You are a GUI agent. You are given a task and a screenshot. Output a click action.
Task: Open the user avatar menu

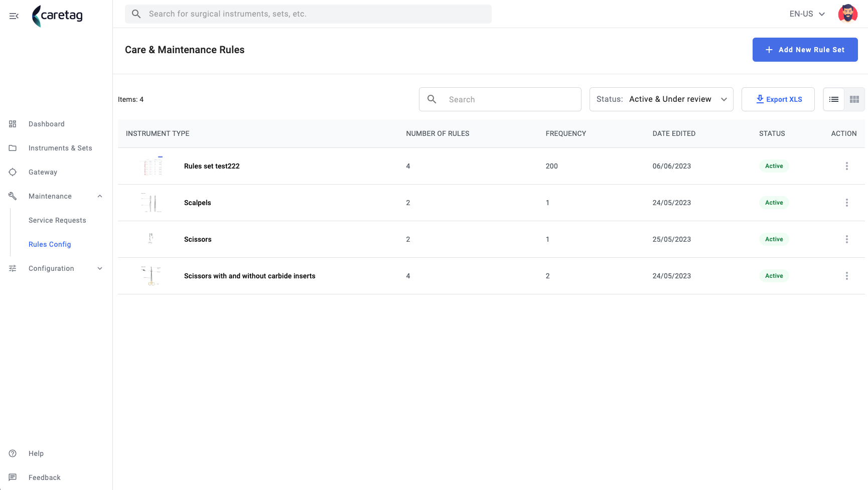tap(847, 14)
